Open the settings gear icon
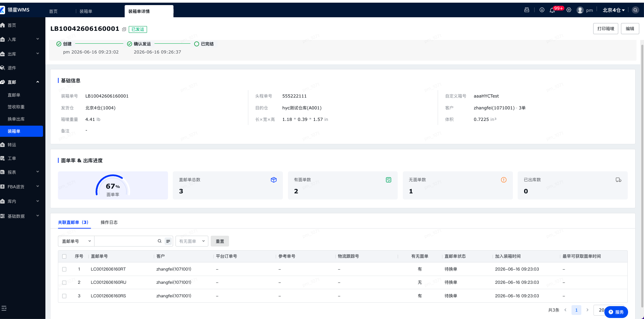 569,10
